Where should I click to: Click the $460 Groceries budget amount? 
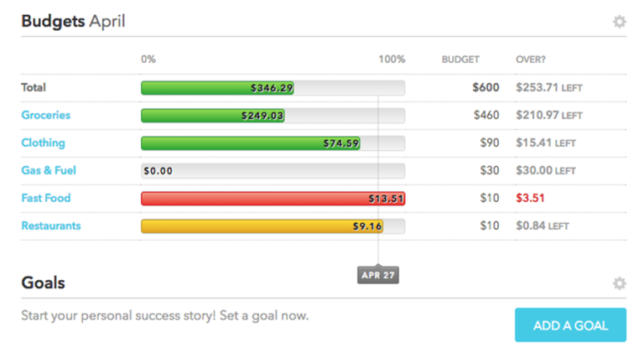click(x=486, y=115)
